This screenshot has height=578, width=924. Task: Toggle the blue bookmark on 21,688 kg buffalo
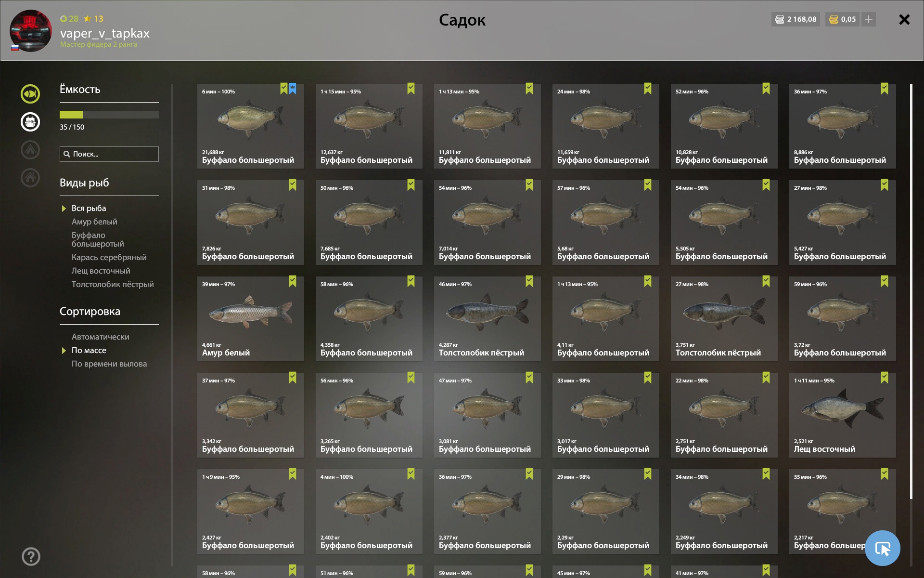pos(293,89)
